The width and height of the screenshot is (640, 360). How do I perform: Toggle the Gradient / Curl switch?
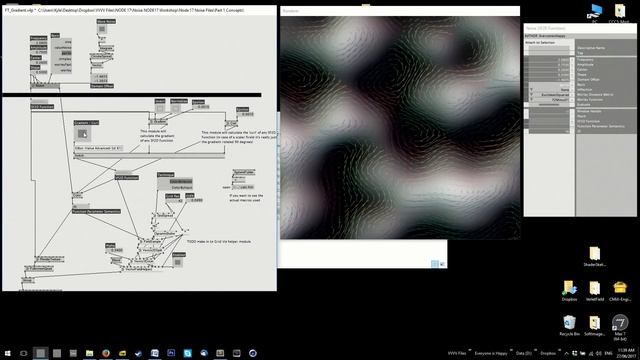pos(82,133)
